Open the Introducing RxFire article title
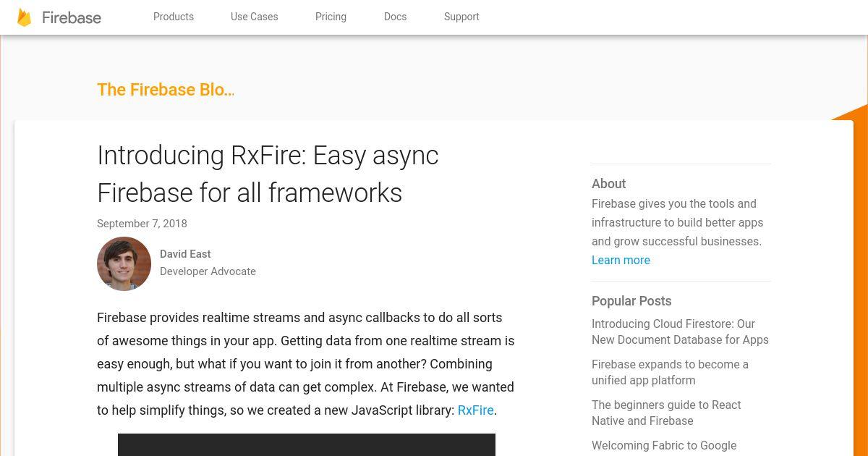 [x=268, y=174]
